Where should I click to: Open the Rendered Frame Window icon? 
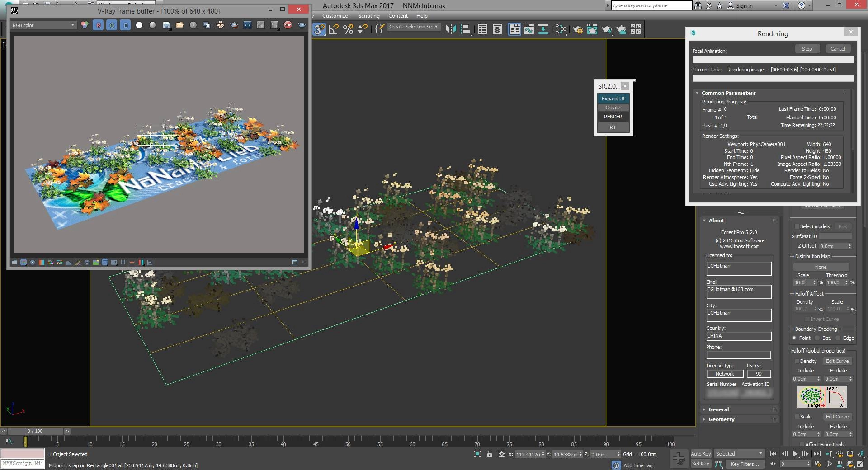coord(592,29)
